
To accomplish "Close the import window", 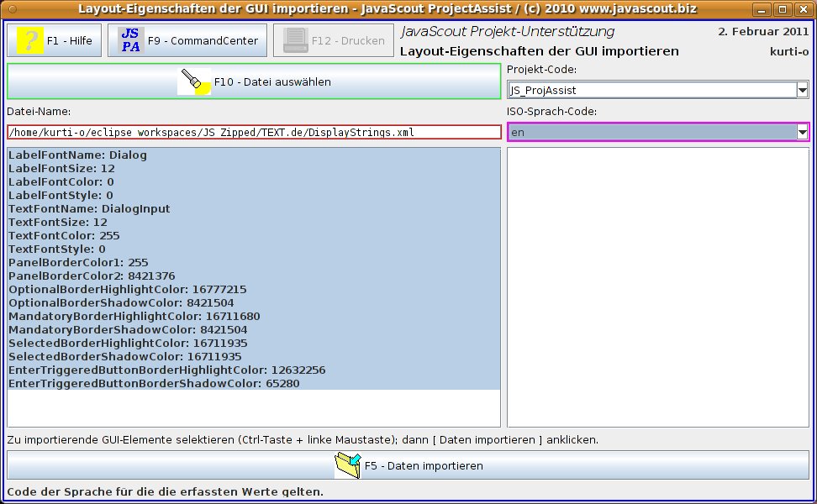I will (801, 10).
